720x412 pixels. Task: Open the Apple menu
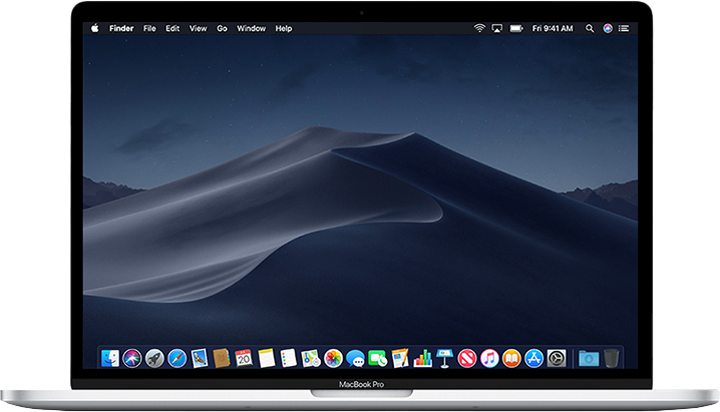pyautogui.click(x=95, y=28)
